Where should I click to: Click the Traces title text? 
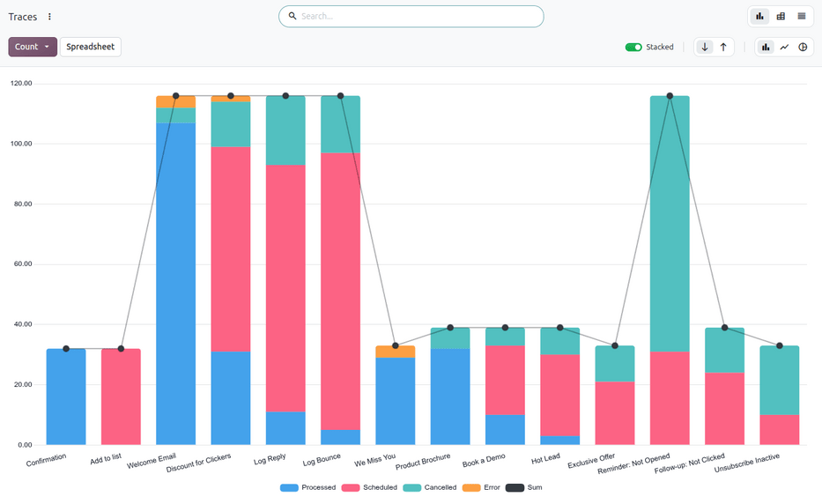coord(23,17)
